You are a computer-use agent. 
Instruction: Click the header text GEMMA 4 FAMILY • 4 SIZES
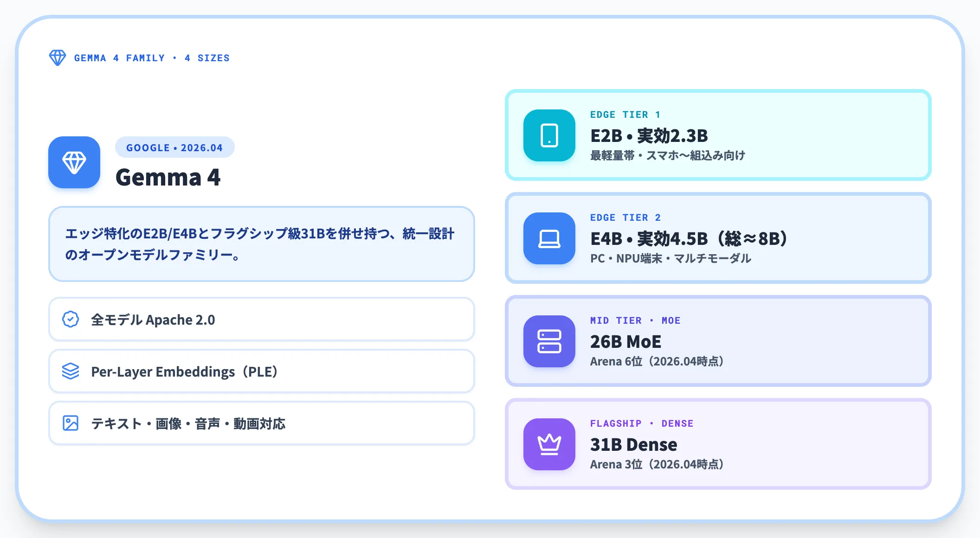pyautogui.click(x=152, y=58)
